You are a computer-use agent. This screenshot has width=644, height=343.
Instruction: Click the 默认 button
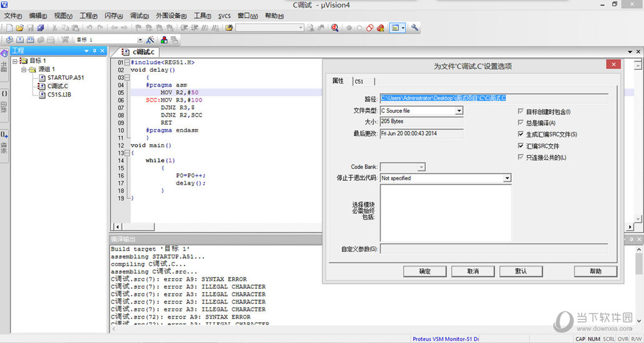520,271
